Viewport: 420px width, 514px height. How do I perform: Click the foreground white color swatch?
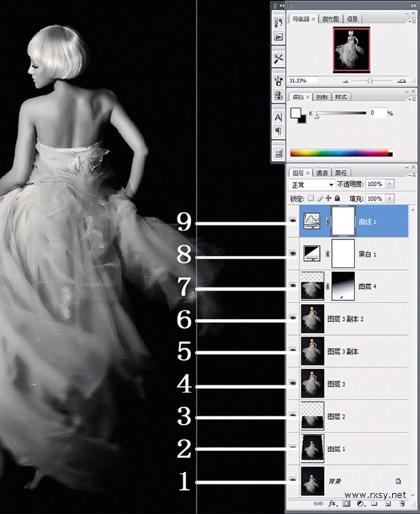(295, 113)
